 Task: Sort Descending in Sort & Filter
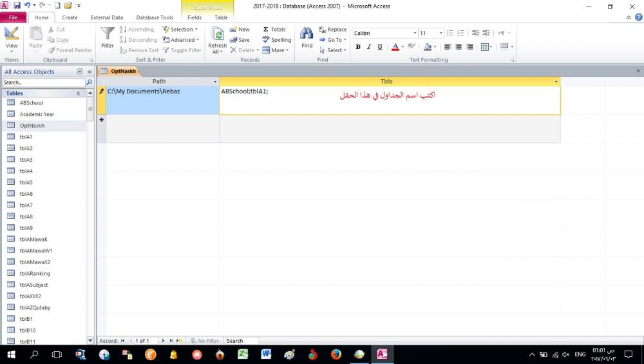(x=138, y=40)
